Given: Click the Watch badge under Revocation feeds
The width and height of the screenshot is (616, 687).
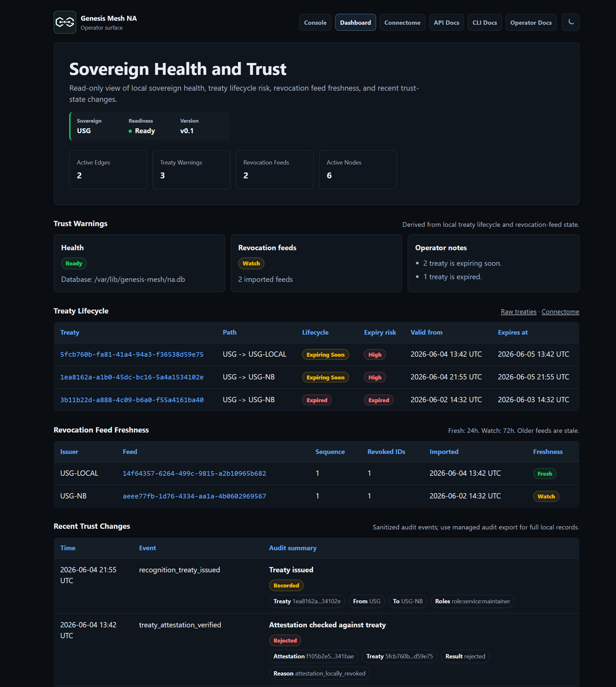Looking at the screenshot, I should (251, 263).
